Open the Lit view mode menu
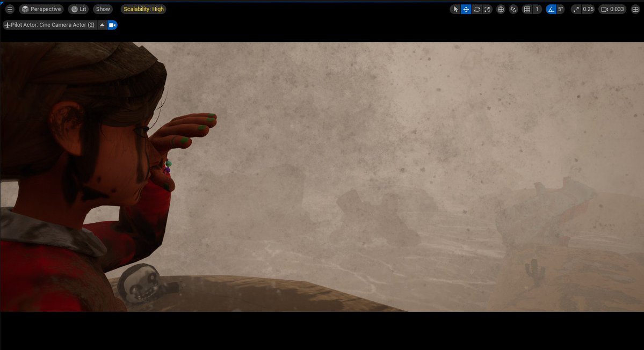Screen dimensions: 644x350 (x=78, y=9)
